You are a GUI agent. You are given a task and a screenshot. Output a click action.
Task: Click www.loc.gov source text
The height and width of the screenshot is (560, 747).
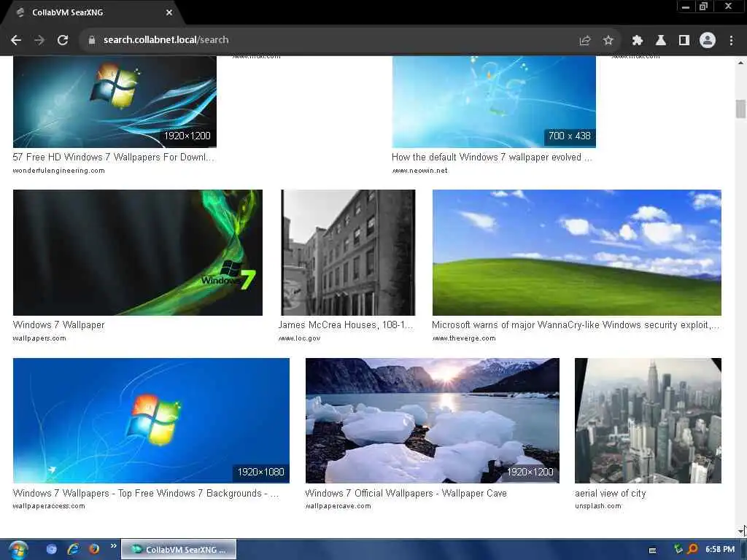tap(300, 338)
